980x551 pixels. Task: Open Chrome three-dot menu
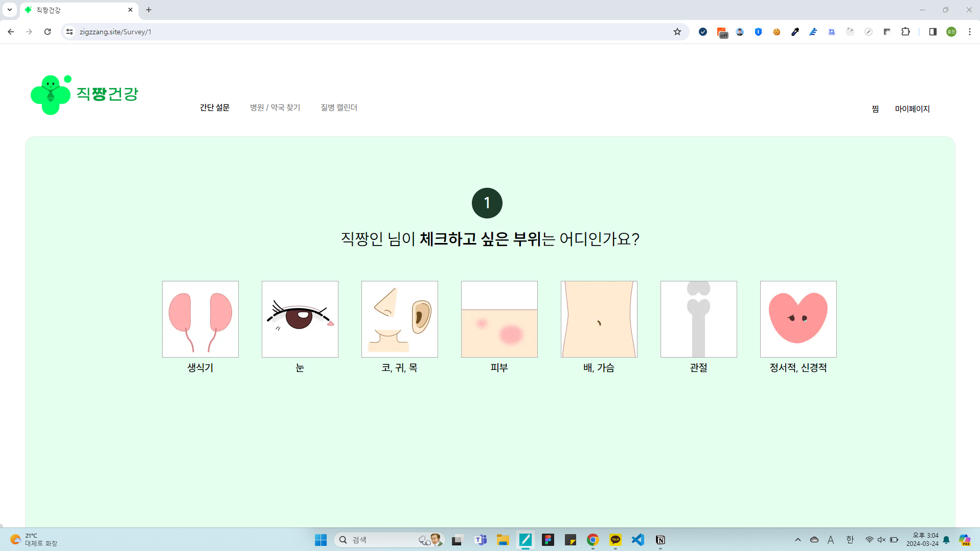969,32
